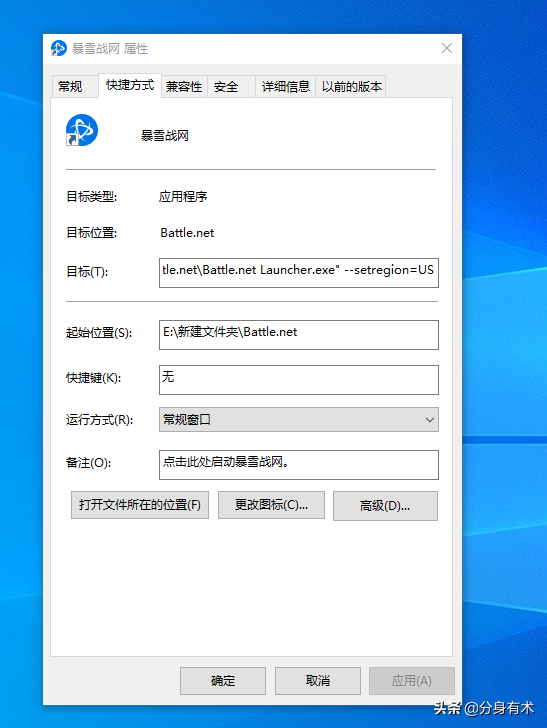Image resolution: width=547 pixels, height=728 pixels.
Task: Open the 详细信息 tab
Action: click(x=285, y=87)
